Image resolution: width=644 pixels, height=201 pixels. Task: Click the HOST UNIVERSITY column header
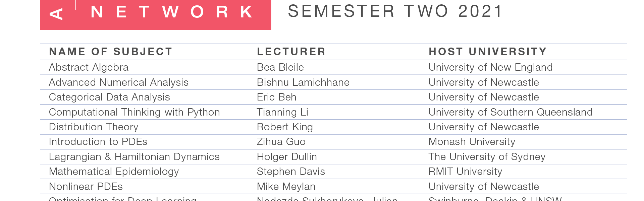coord(488,52)
